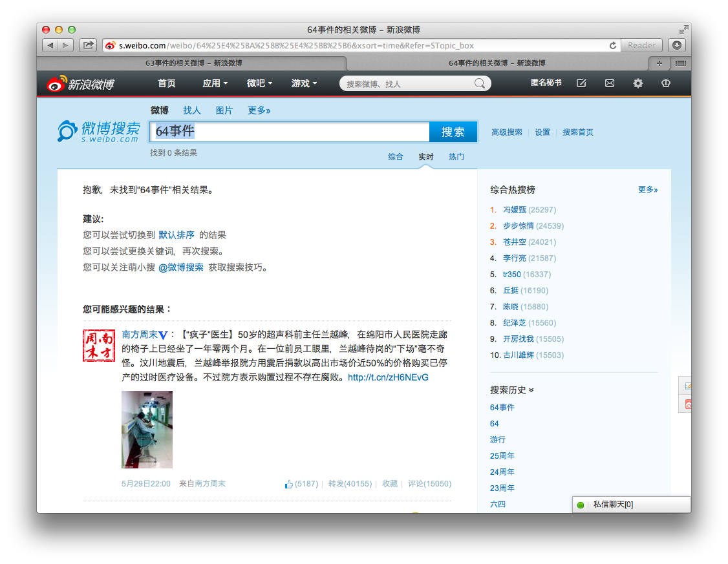Image resolution: width=728 pixels, height=564 pixels.
Task: Open hot search tr350
Action: click(x=512, y=275)
